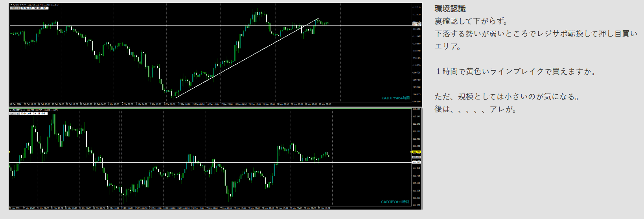644x219 pixels.
Task: Click the 111.000 label on the H1 price axis
Action: pos(416,205)
